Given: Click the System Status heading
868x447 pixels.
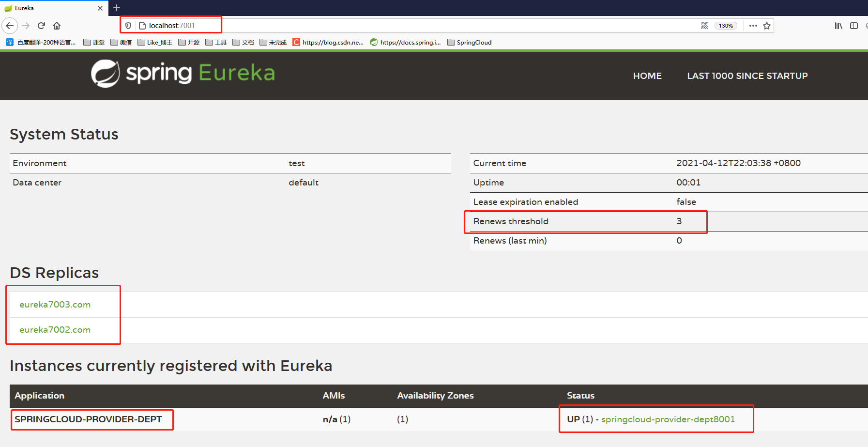Looking at the screenshot, I should tap(64, 134).
